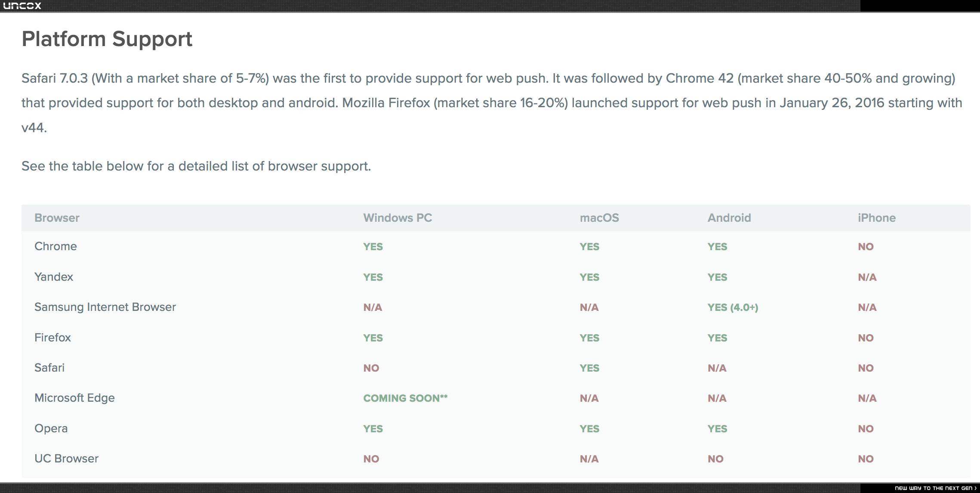This screenshot has width=980, height=493.
Task: Select the Windows PC column header
Action: pyautogui.click(x=398, y=218)
